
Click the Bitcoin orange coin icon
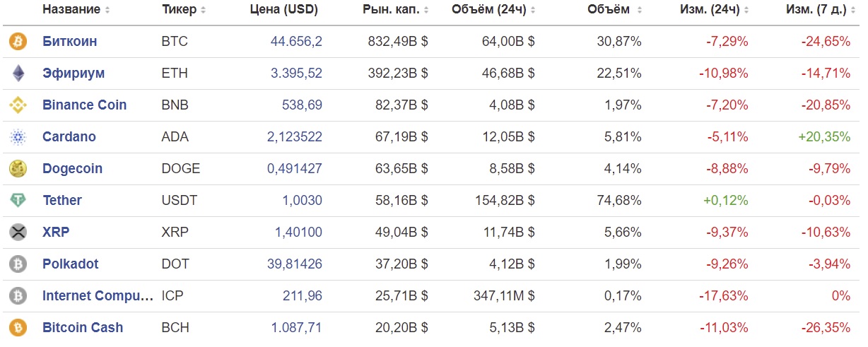[17, 42]
